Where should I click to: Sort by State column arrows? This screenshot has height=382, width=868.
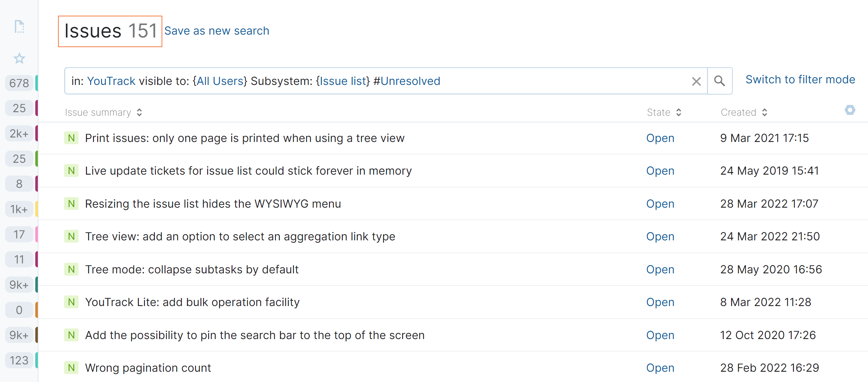tap(678, 112)
